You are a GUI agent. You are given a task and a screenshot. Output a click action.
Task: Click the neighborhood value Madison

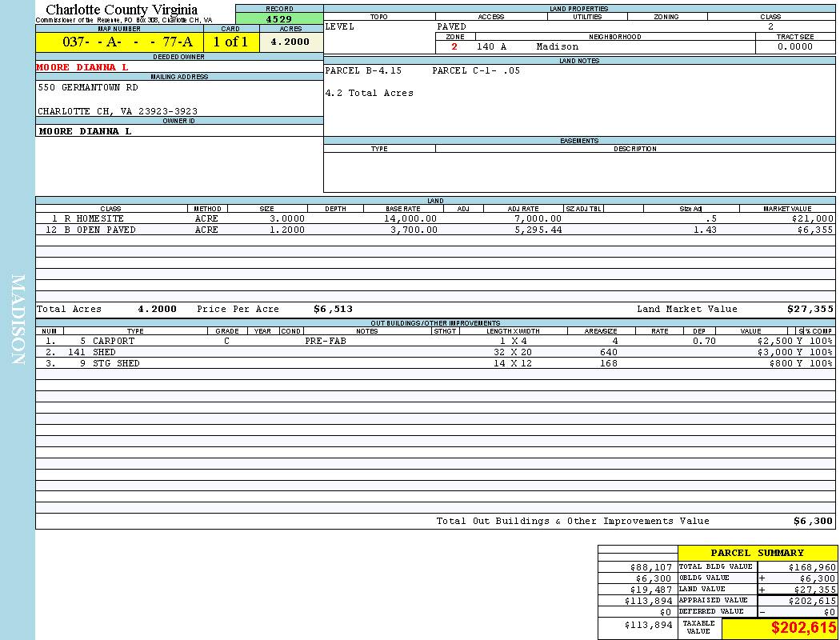click(557, 46)
